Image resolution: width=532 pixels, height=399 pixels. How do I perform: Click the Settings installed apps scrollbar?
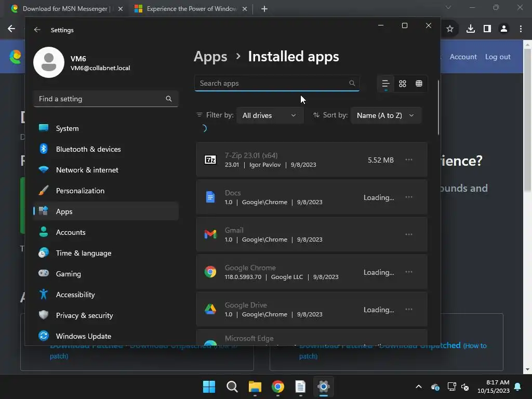pyautogui.click(x=438, y=108)
